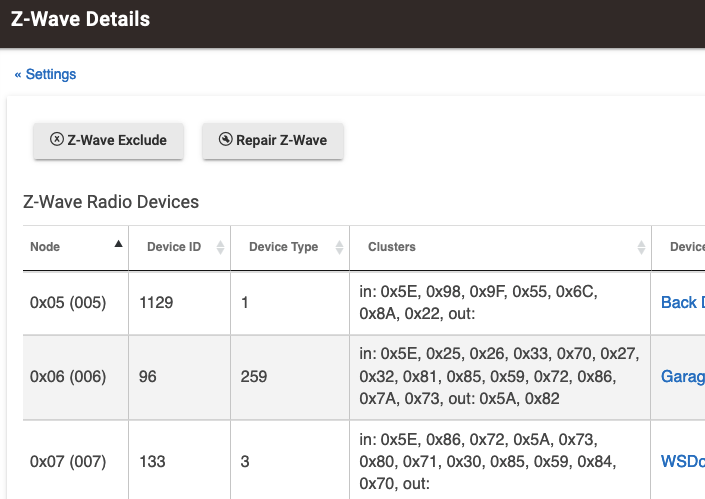The width and height of the screenshot is (705, 499).
Task: Select node cell 0x06 (006)
Action: [x=68, y=377]
